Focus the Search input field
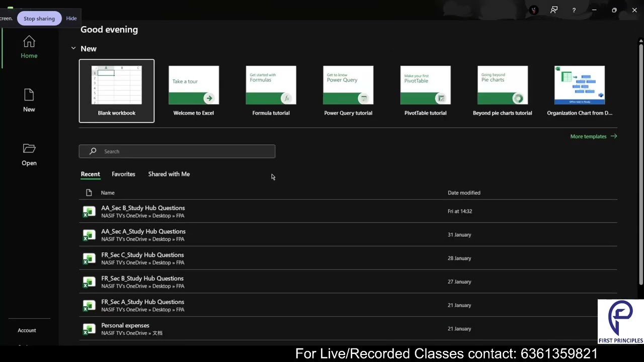Image resolution: width=644 pixels, height=362 pixels. coord(177,151)
